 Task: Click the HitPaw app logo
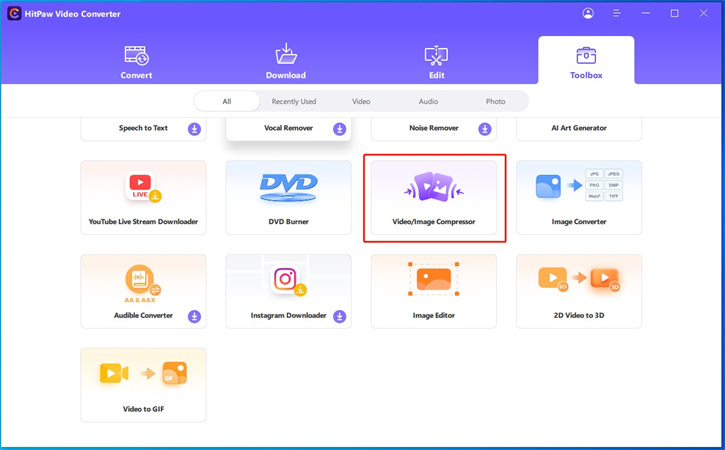14,13
